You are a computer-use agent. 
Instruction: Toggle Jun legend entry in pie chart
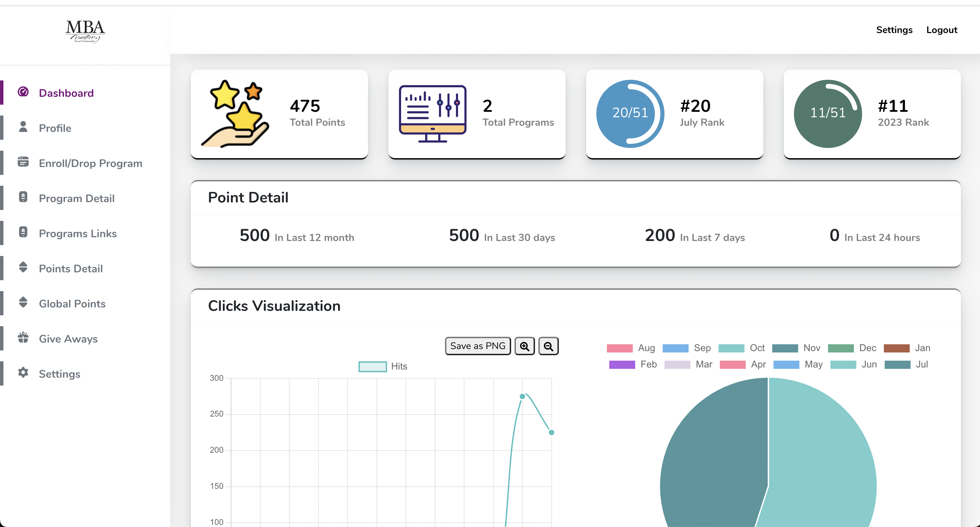[x=854, y=364]
